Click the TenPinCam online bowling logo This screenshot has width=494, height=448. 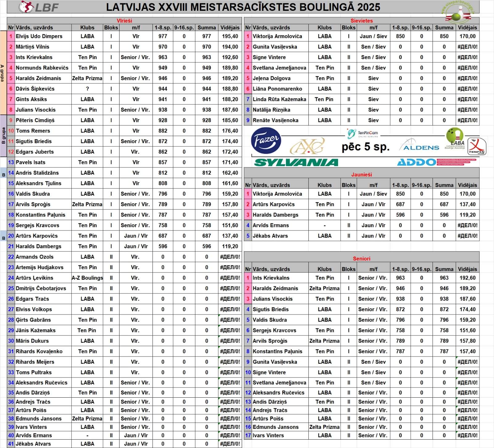362,133
